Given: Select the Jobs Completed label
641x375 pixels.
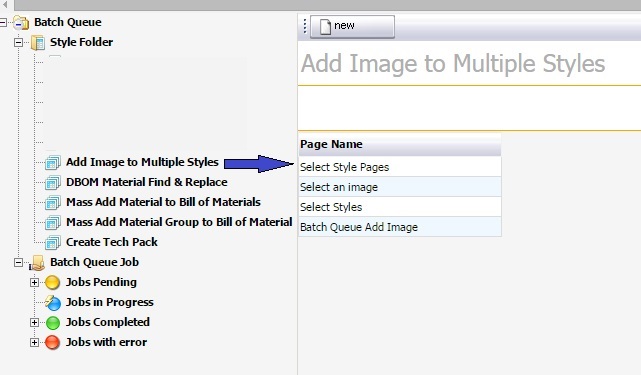Looking at the screenshot, I should point(108,322).
